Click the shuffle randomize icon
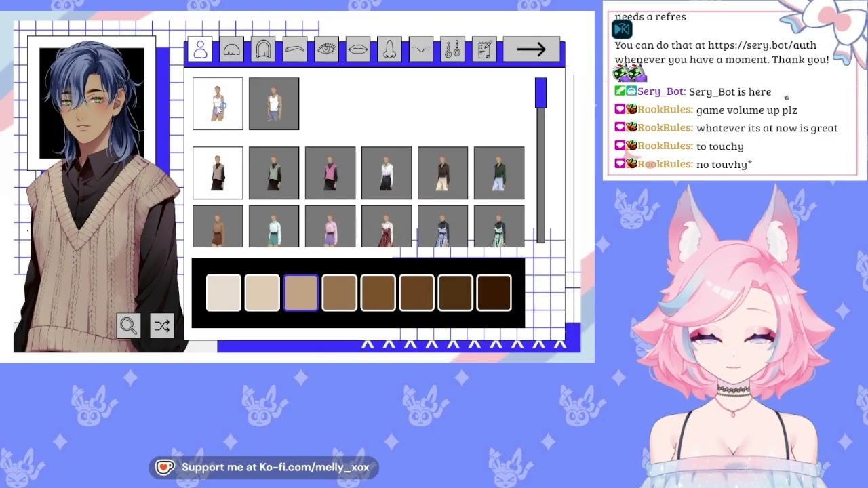The width and height of the screenshot is (868, 488). (x=161, y=326)
